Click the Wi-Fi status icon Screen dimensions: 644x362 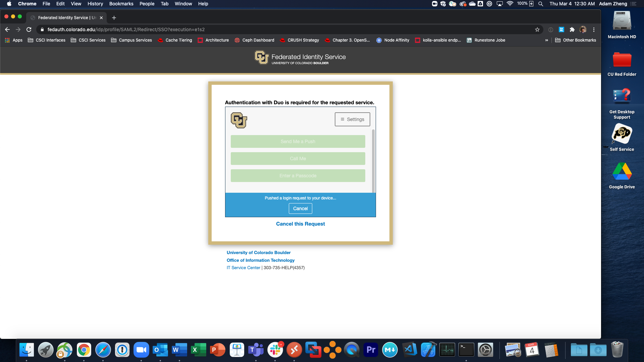[x=510, y=4]
